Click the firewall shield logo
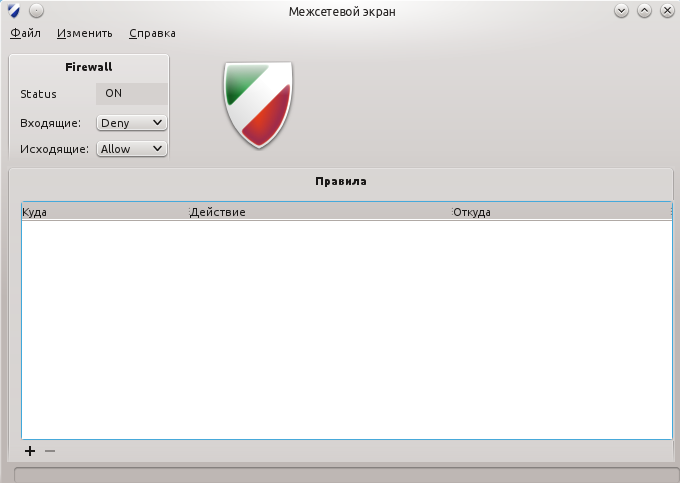The height and width of the screenshot is (483, 680). tap(258, 104)
